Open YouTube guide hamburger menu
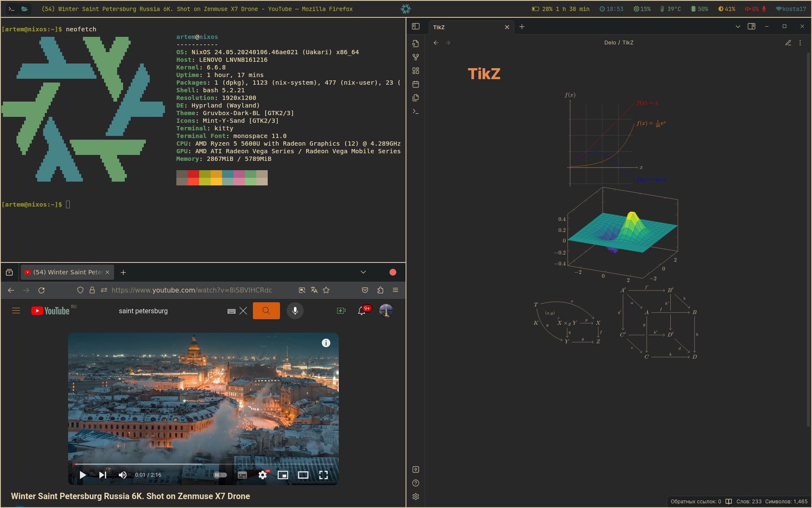Viewport: 812px width, 508px height. click(x=16, y=311)
